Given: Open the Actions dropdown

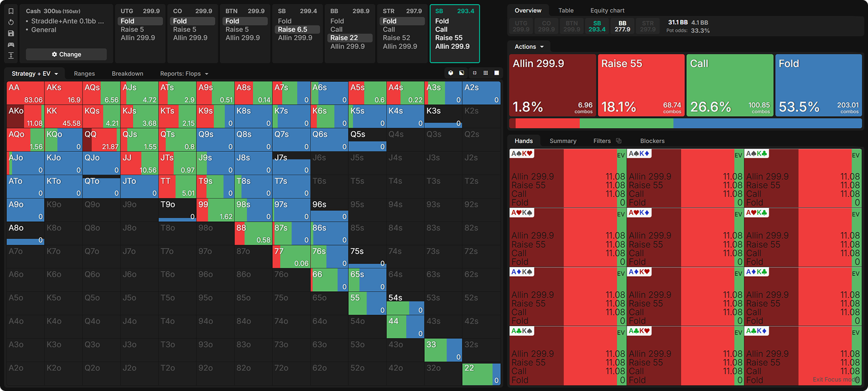Looking at the screenshot, I should click(529, 47).
